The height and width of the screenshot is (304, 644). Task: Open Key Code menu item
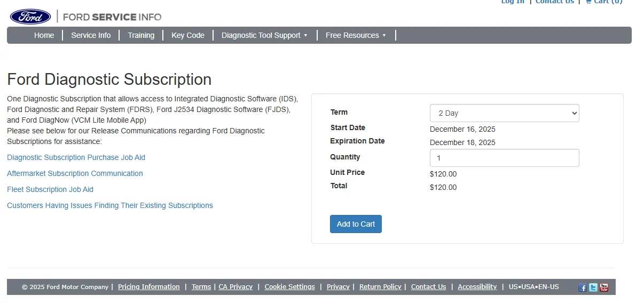tap(188, 35)
